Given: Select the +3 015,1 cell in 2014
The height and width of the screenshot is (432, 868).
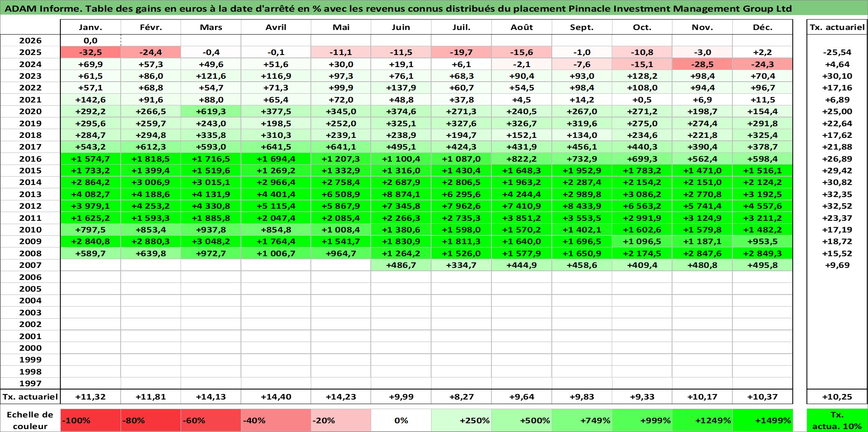Looking at the screenshot, I should click(211, 182).
